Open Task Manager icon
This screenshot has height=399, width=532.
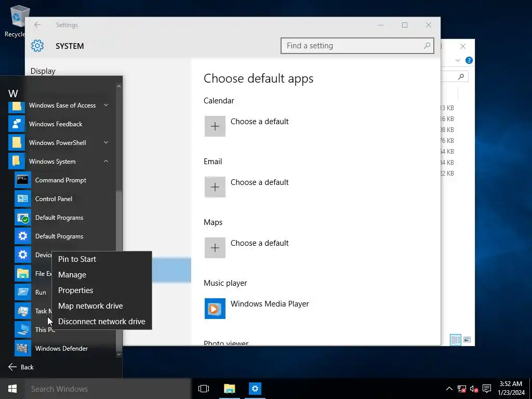click(x=23, y=311)
